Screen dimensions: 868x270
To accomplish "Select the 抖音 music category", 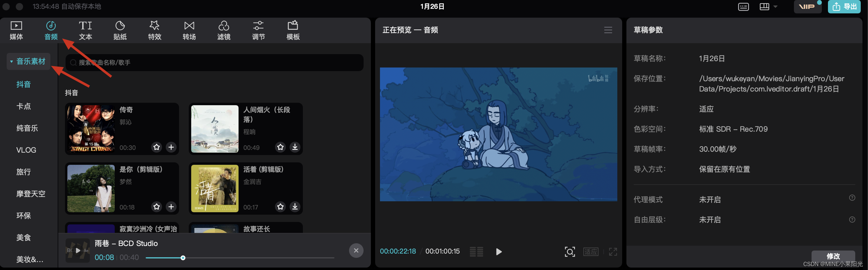I will pyautogui.click(x=24, y=85).
